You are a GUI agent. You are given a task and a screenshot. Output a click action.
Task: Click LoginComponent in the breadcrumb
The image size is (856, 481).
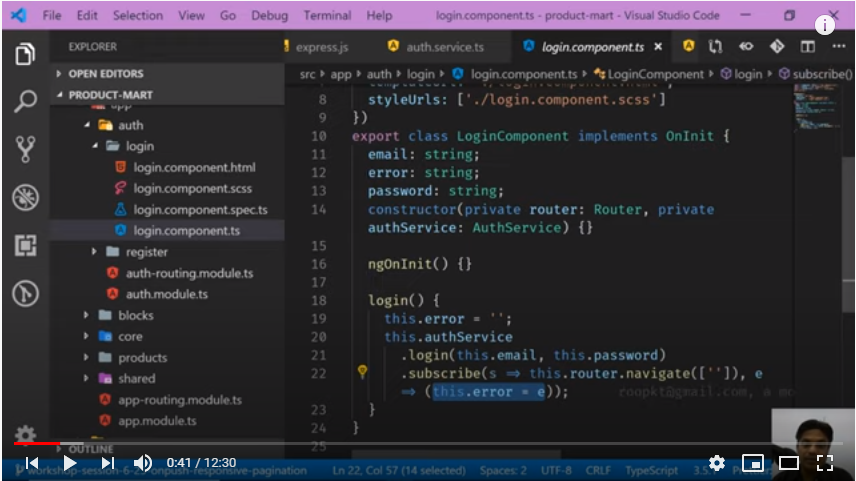point(655,74)
